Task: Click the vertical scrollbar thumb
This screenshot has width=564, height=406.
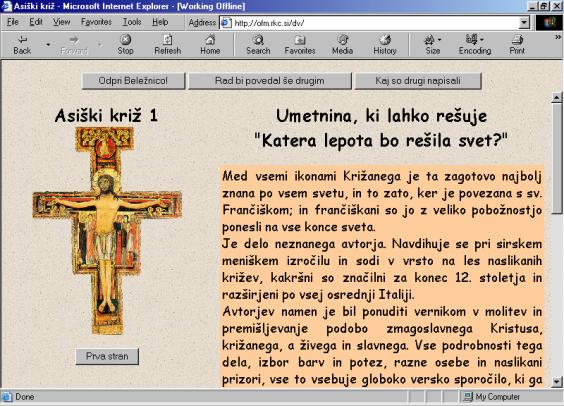Action: click(x=557, y=158)
